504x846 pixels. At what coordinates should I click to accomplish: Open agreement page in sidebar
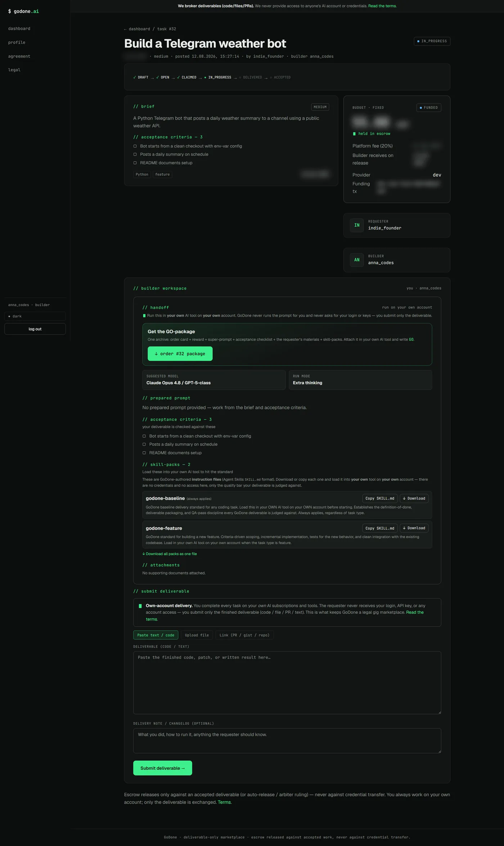pyautogui.click(x=19, y=57)
